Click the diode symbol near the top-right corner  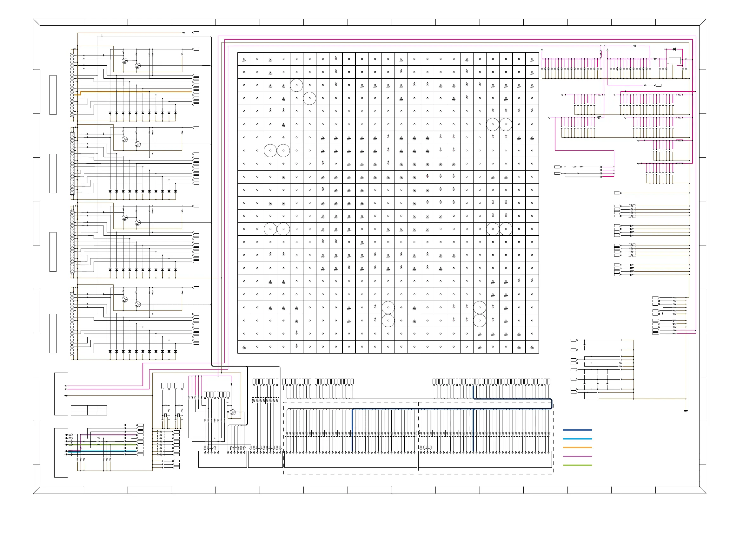674,49
